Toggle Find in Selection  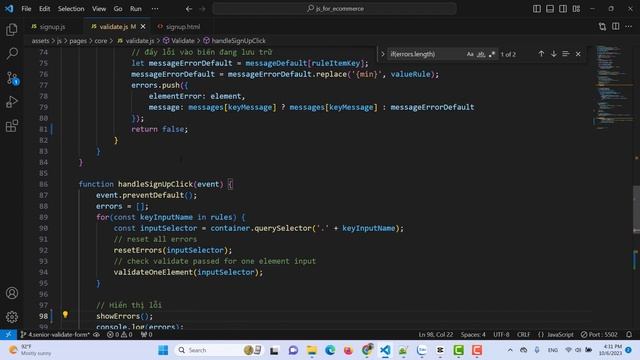[x=566, y=54]
